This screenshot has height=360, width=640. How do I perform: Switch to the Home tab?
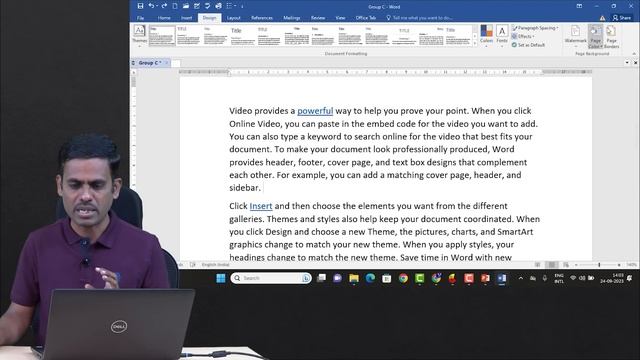[164, 18]
